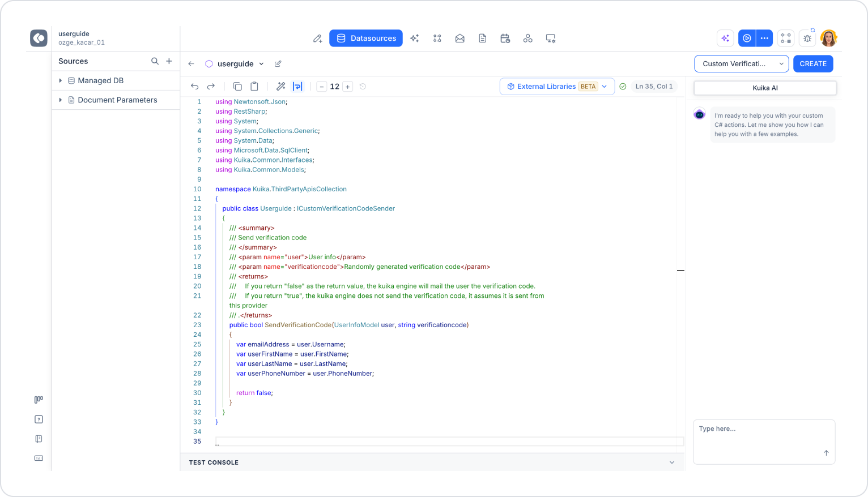Click the edit pencil next to userguide
The width and height of the screenshot is (868, 497).
click(278, 64)
